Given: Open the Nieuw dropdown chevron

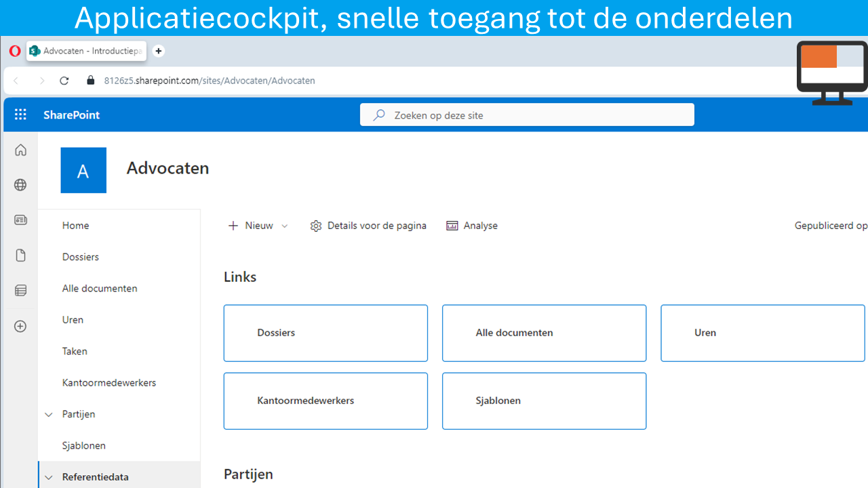Looking at the screenshot, I should click(x=284, y=226).
